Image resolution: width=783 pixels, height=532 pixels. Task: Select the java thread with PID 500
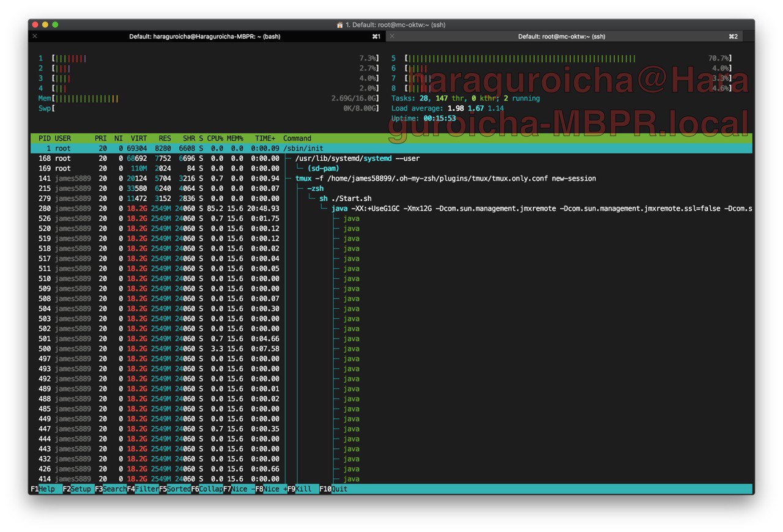(391, 349)
